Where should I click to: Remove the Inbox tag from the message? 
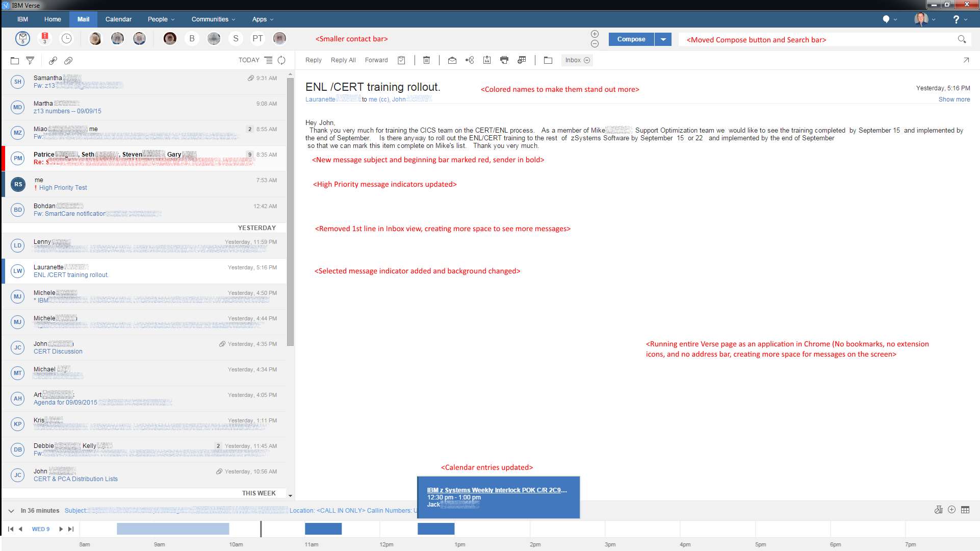[x=587, y=60]
